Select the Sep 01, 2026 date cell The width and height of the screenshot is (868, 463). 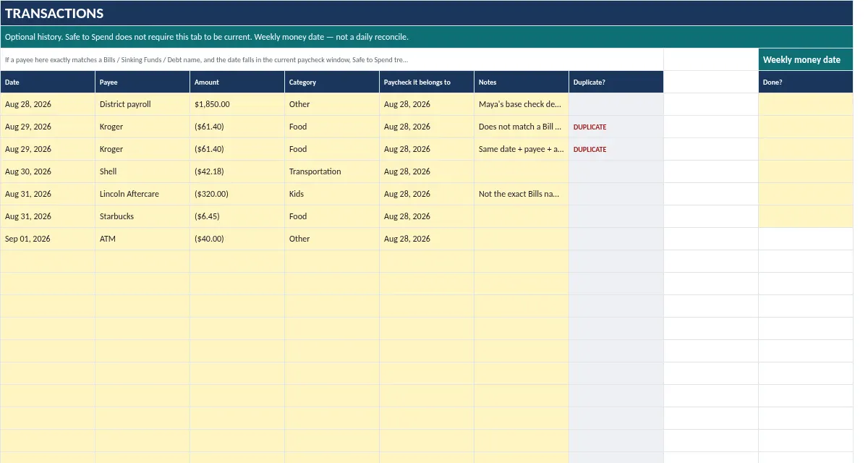coord(48,239)
